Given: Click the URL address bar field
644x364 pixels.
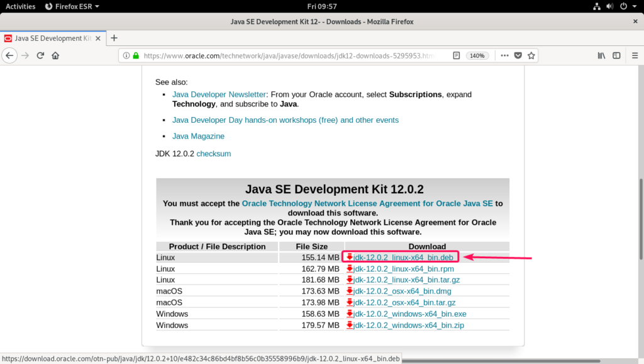Looking at the screenshot, I should [289, 55].
